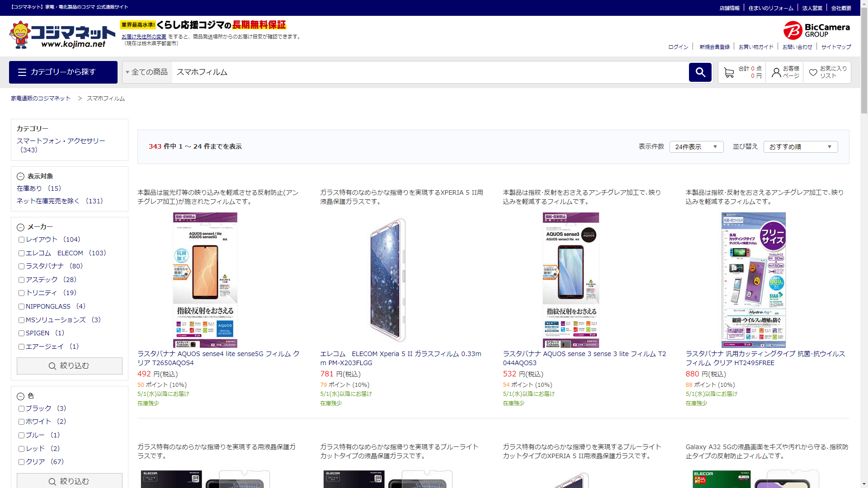Screen dimensions: 868x488
Task: Open 店舗情報 in the top menu
Action: [x=729, y=8]
